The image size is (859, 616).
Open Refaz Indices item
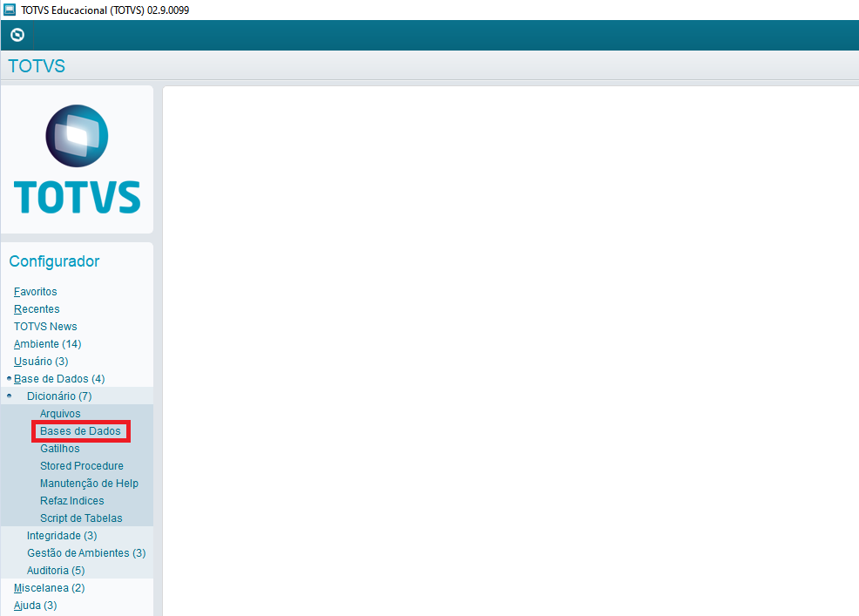tap(71, 501)
